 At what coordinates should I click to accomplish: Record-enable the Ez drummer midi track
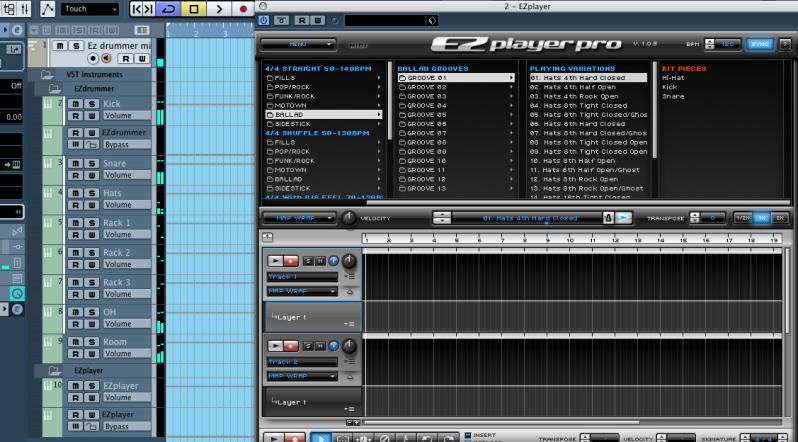93,59
